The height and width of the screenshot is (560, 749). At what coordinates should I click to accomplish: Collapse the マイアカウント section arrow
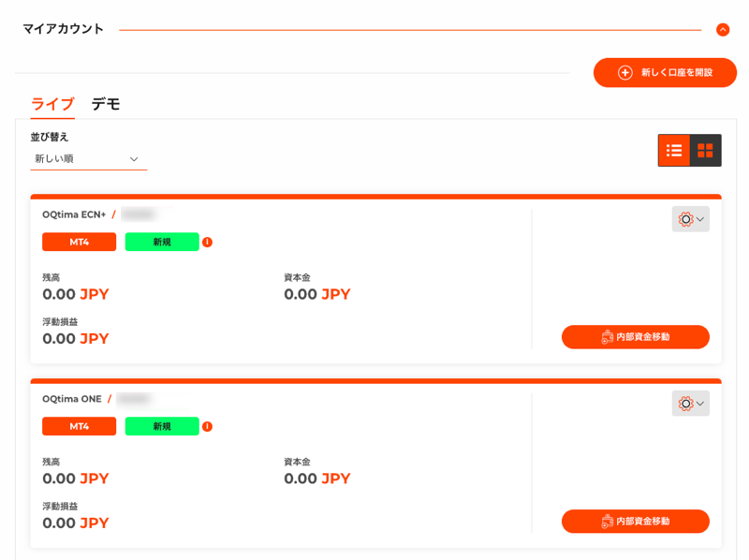[x=723, y=30]
